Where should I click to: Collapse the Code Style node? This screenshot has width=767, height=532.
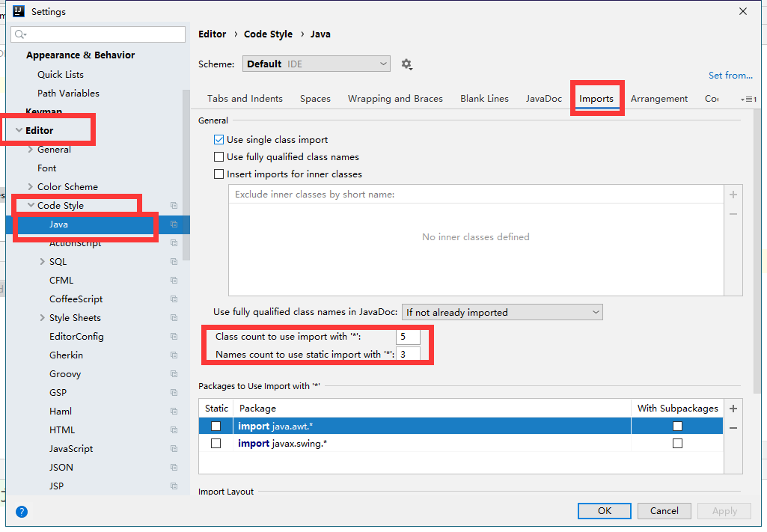tap(31, 205)
